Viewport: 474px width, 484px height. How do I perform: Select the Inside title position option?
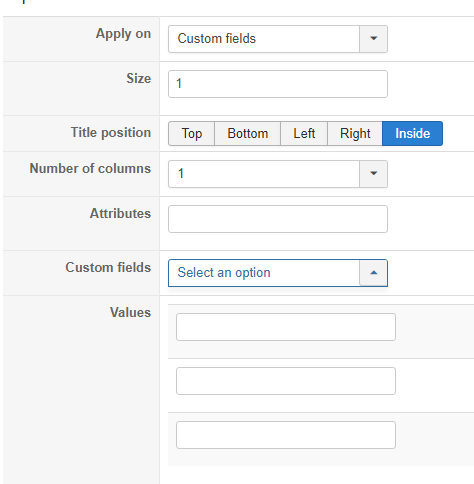412,133
